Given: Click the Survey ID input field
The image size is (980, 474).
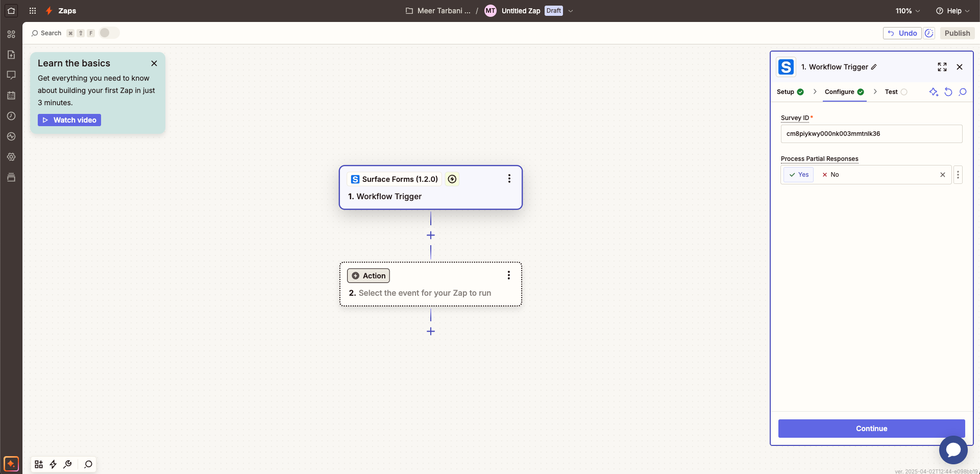Looking at the screenshot, I should 871,134.
